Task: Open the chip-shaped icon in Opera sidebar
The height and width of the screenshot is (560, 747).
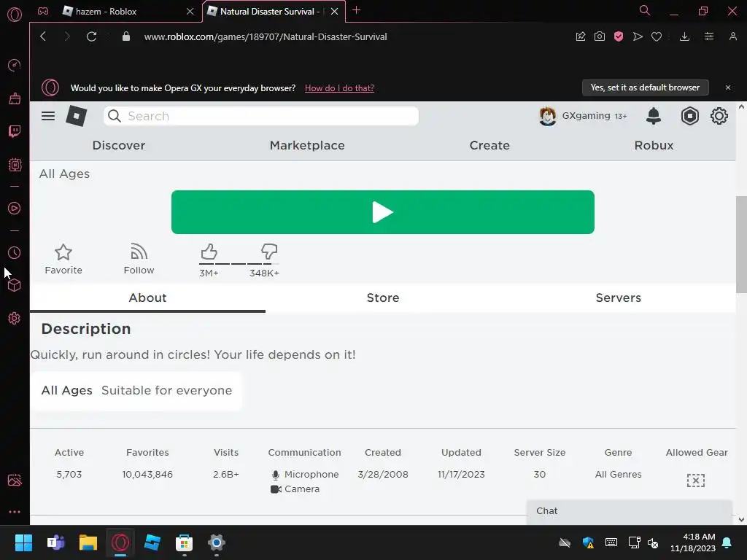Action: pyautogui.click(x=15, y=165)
